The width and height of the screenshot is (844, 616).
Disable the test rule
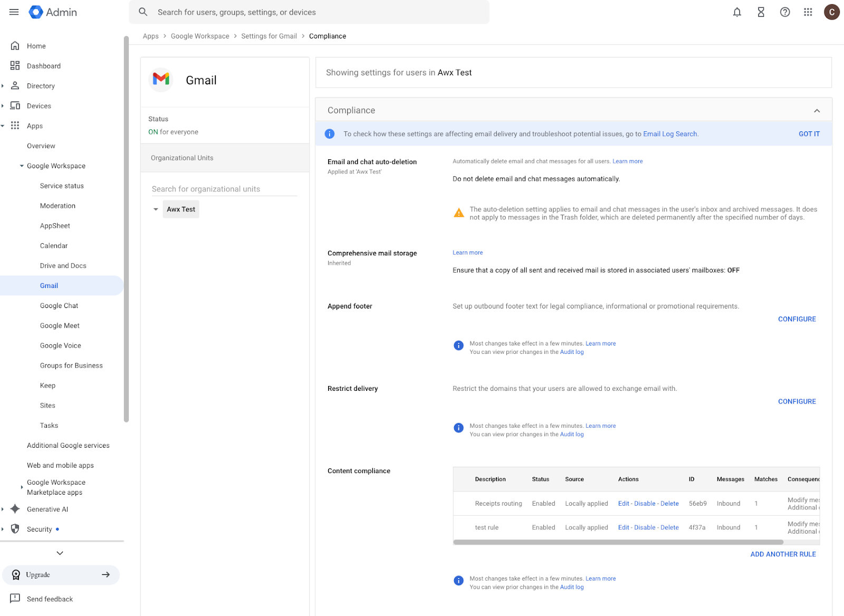tap(645, 527)
